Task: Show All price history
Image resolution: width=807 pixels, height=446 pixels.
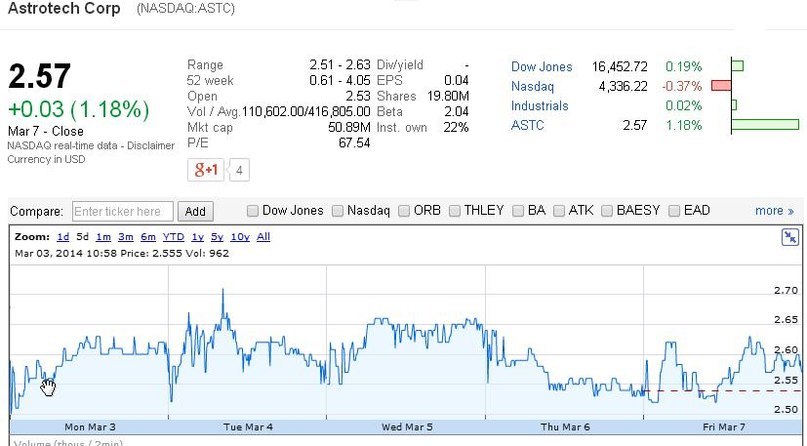Action: 264,237
